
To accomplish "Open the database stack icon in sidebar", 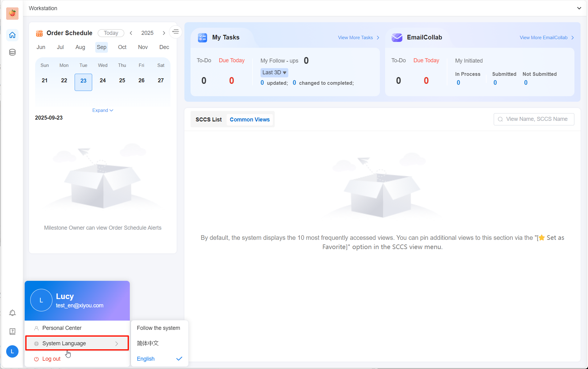I will pos(12,52).
